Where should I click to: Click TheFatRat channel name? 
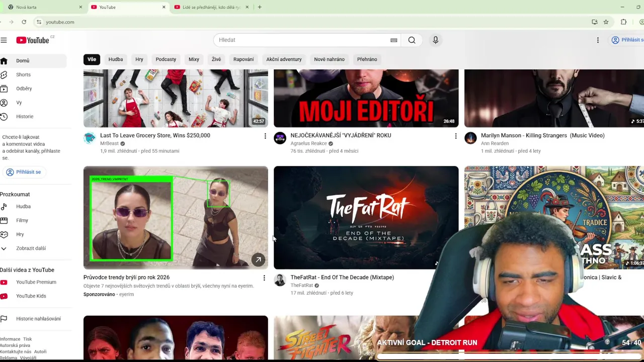pos(301,286)
